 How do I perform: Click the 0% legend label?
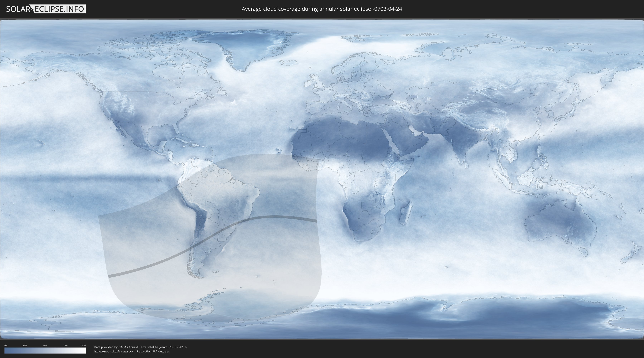pyautogui.click(x=6, y=345)
